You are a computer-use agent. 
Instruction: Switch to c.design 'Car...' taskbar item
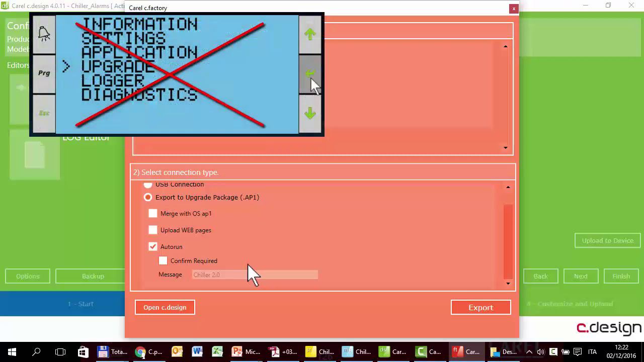[x=393, y=352]
